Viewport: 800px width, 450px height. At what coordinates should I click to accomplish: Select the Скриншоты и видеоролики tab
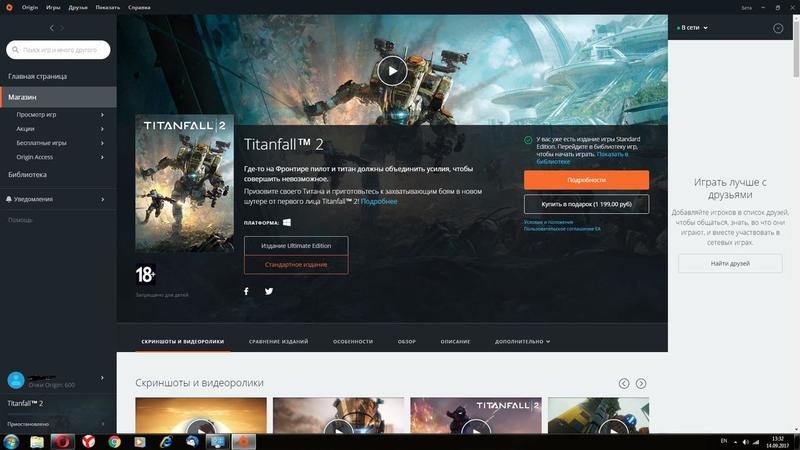[x=183, y=342]
